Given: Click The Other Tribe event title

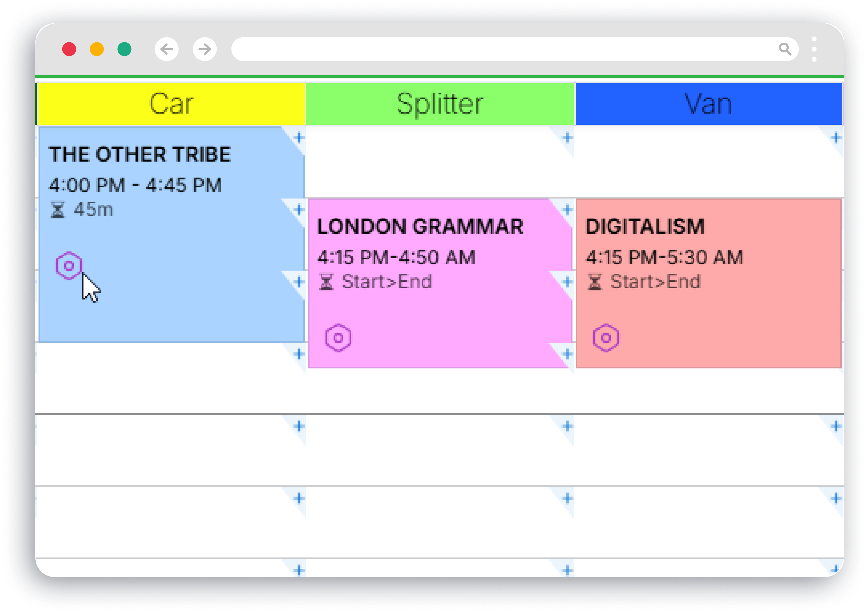Looking at the screenshot, I should click(x=140, y=155).
